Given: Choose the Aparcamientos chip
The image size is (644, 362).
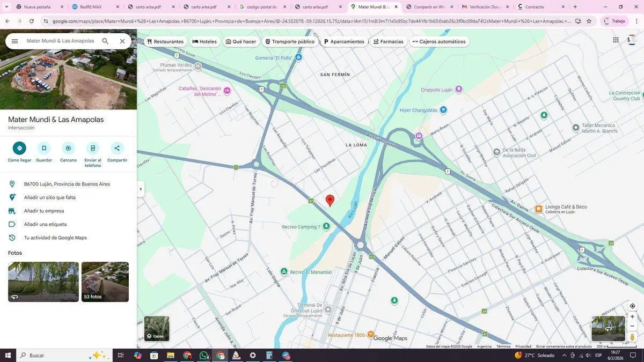Looking at the screenshot, I should [x=343, y=41].
